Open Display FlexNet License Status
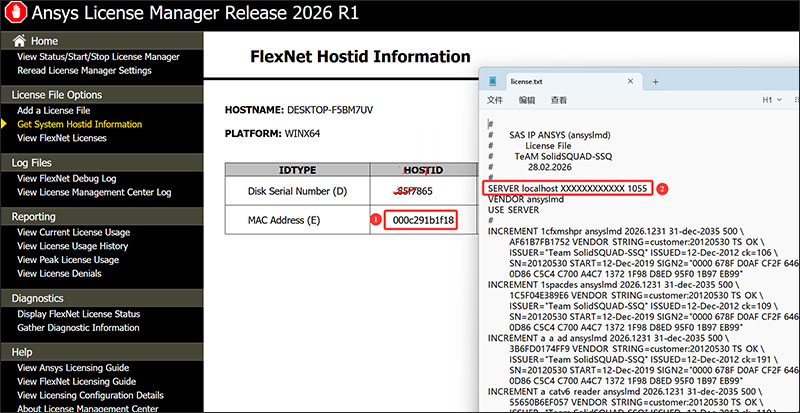 [x=79, y=314]
